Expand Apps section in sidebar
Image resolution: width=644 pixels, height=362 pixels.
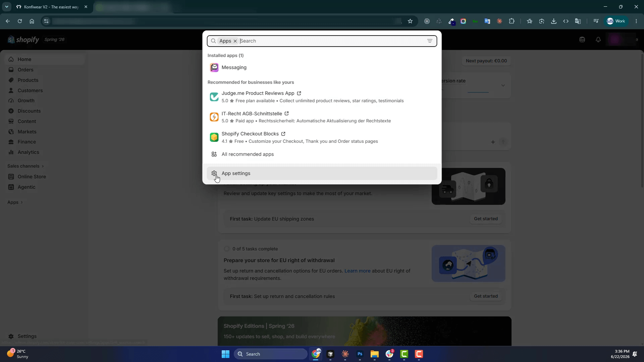click(15, 202)
